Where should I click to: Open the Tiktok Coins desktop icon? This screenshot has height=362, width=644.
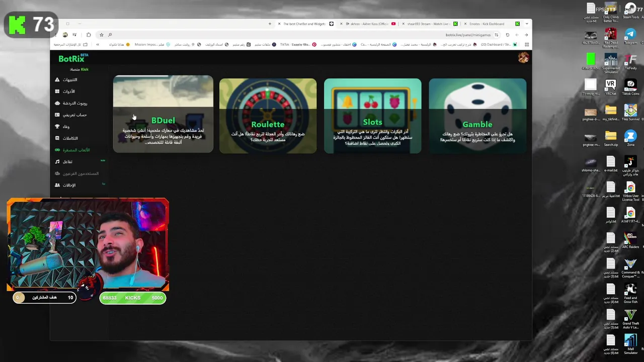point(630,87)
